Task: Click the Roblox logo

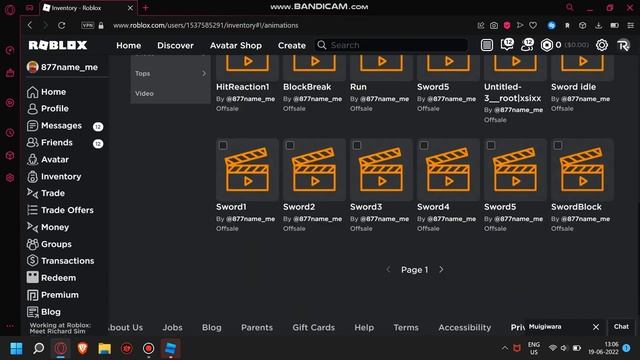Action: tap(58, 45)
